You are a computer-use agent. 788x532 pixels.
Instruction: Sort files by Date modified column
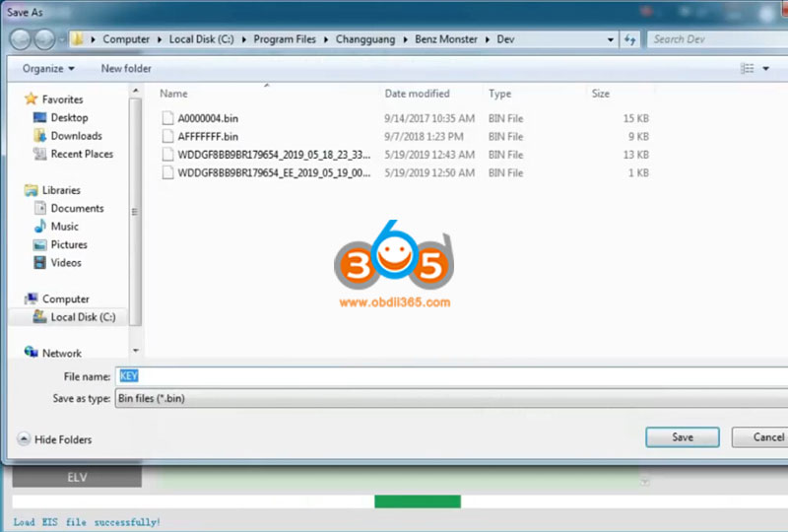(418, 94)
